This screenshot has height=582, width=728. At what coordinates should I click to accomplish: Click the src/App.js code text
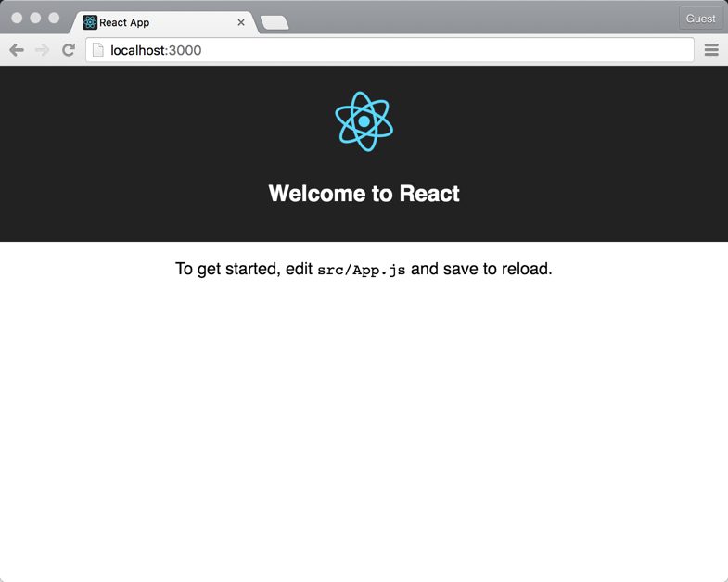click(x=361, y=270)
